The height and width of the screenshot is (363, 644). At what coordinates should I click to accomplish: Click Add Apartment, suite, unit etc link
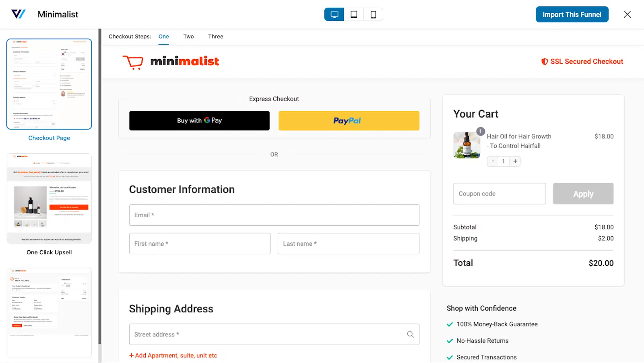tap(173, 355)
